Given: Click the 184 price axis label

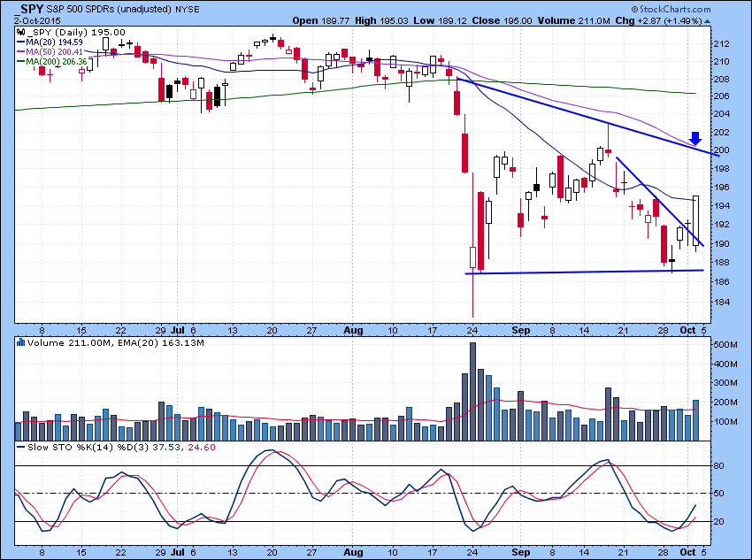Looking at the screenshot, I should (722, 302).
